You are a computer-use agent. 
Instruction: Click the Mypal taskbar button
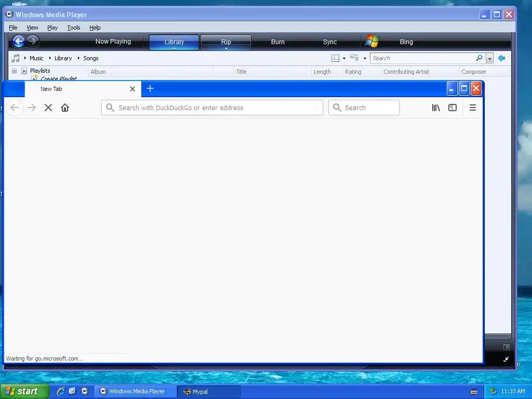click(x=208, y=392)
